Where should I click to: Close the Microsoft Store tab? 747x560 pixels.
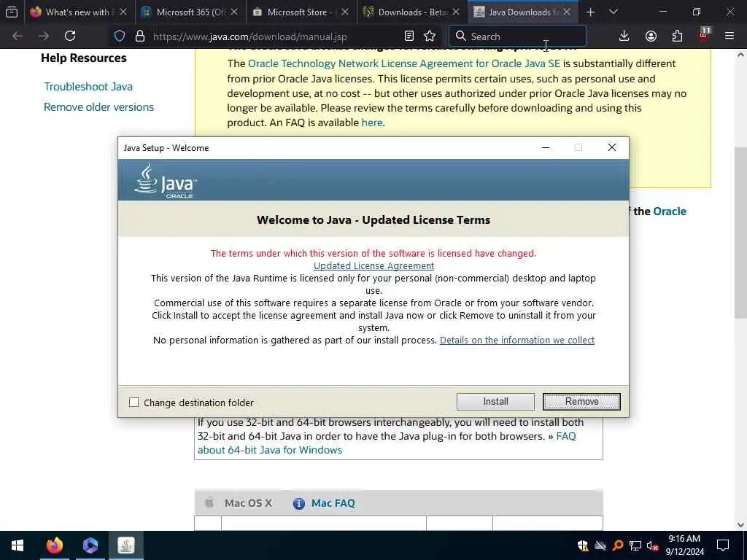345,12
